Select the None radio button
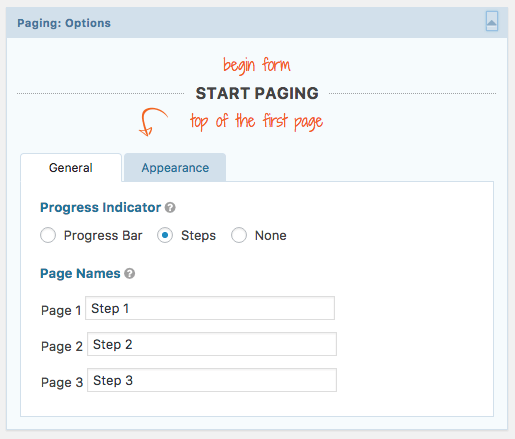Viewport: 515px width, 439px height. [x=239, y=235]
